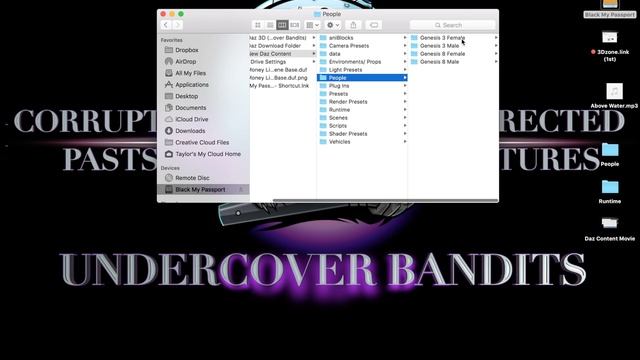
Task: Click the People folder title proxy icon
Action: coord(317,14)
